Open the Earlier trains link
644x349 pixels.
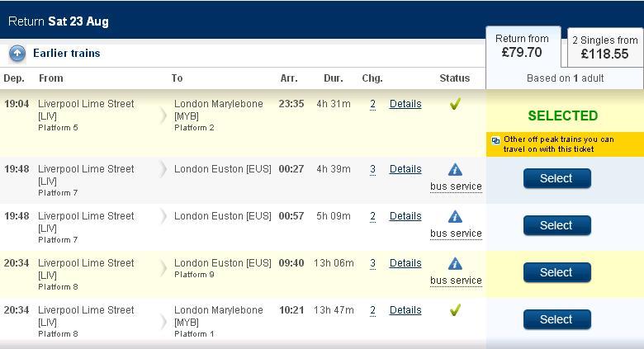[x=66, y=54]
